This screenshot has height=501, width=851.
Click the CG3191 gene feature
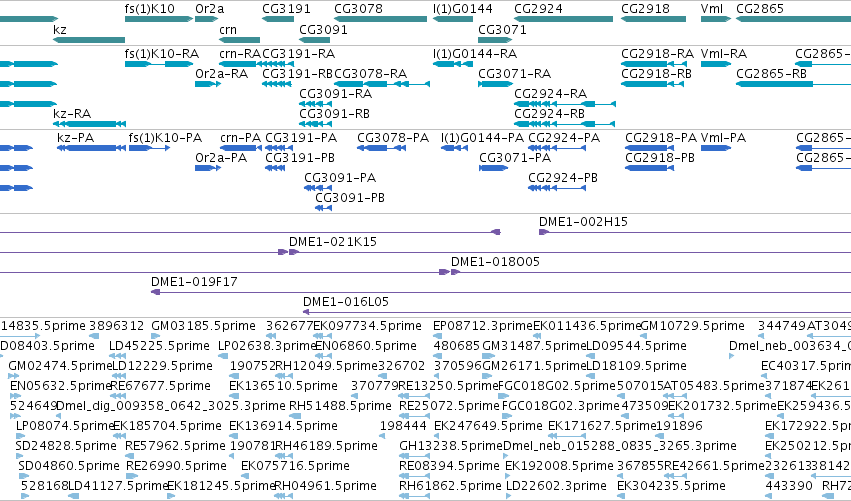278,19
